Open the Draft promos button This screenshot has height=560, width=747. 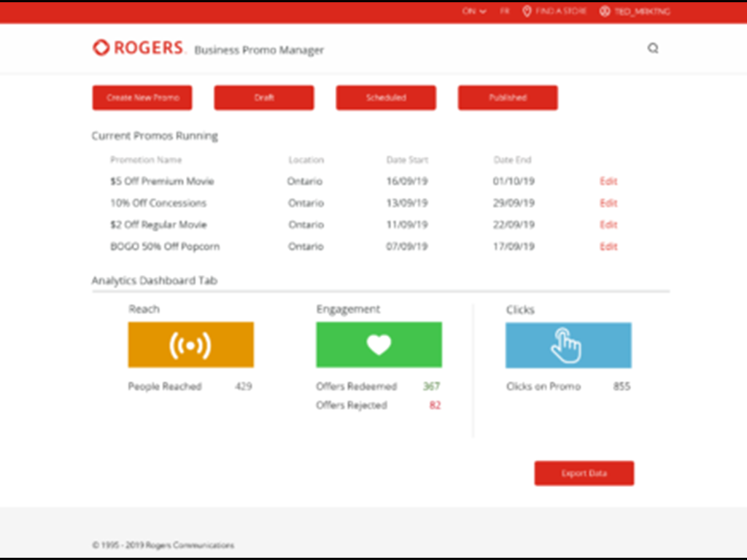tap(264, 98)
